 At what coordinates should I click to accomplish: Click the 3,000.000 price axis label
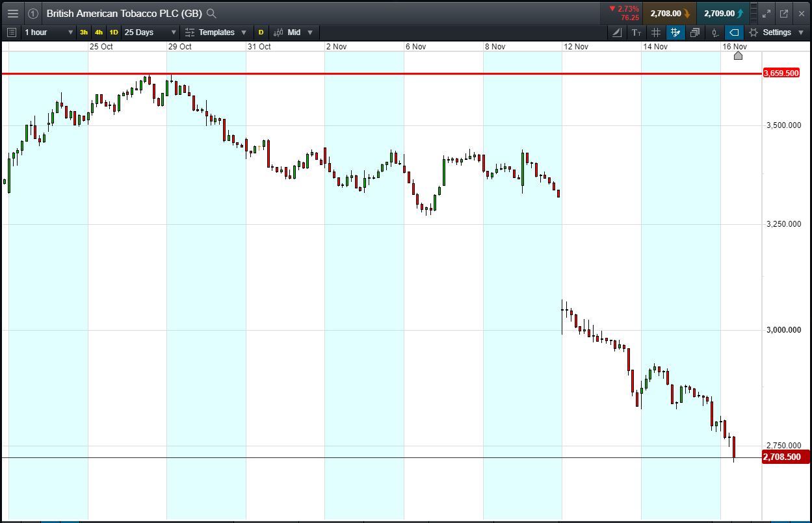tap(783, 330)
